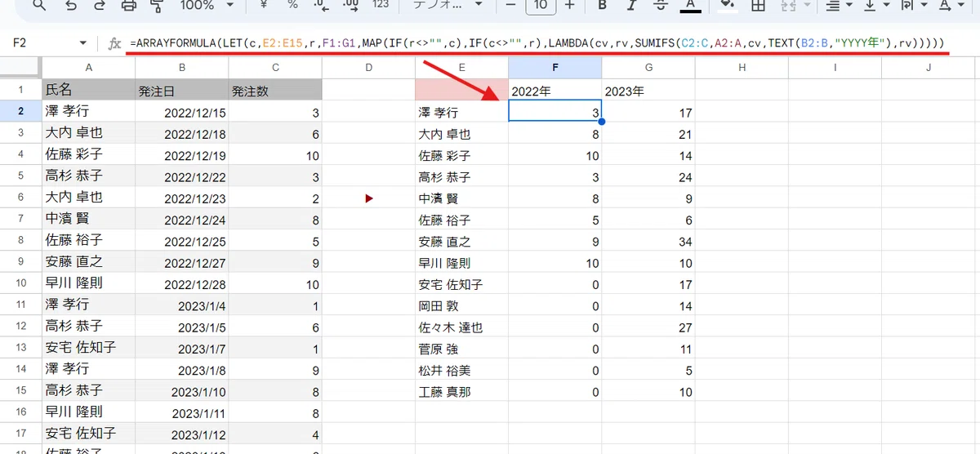
Task: Click 工藤 真那 in column E
Action: point(461,392)
